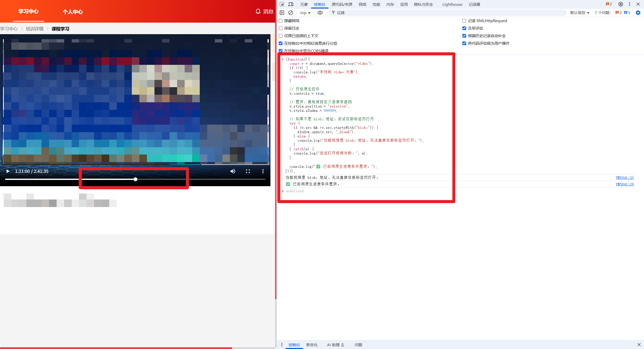Create live expression with eye icon

click(320, 13)
